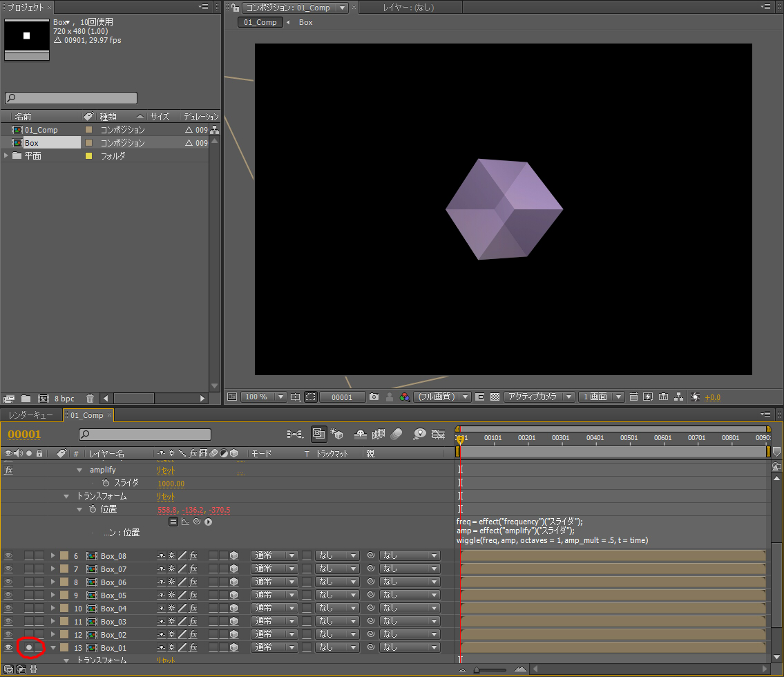
Task: Hide the Box_08 layer with eye icon
Action: pyautogui.click(x=8, y=556)
